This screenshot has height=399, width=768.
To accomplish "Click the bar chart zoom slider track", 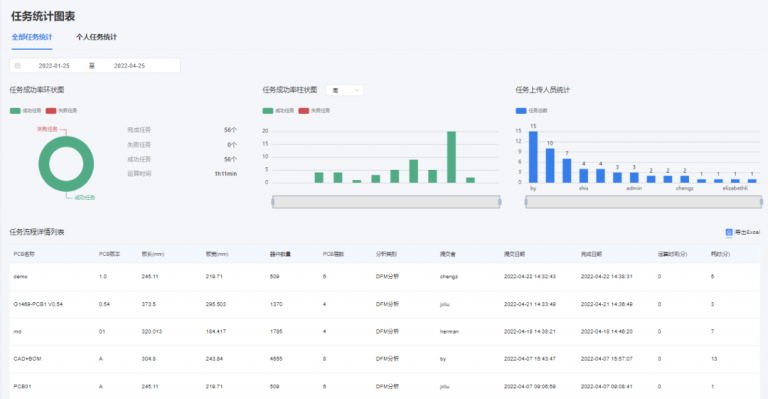I will click(386, 202).
